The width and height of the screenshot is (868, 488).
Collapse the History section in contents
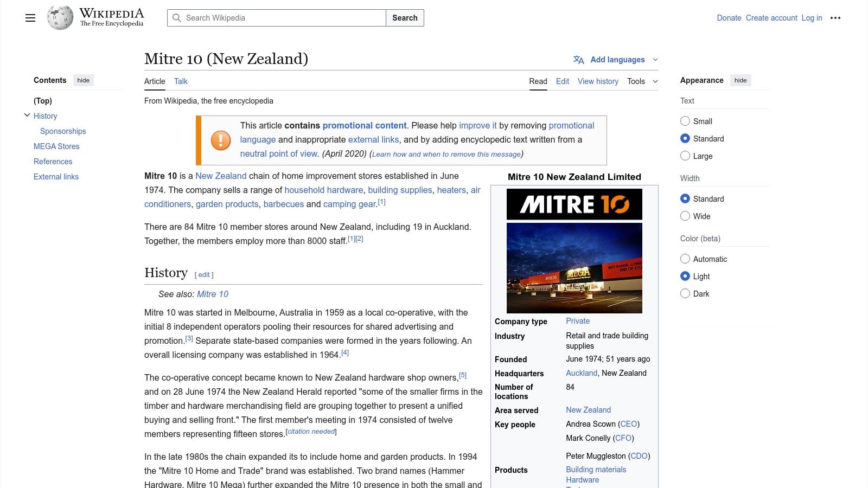(27, 115)
